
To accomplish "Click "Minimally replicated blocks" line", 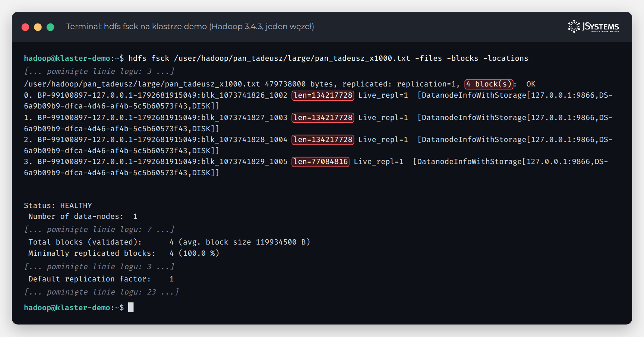I will pyautogui.click(x=124, y=253).
